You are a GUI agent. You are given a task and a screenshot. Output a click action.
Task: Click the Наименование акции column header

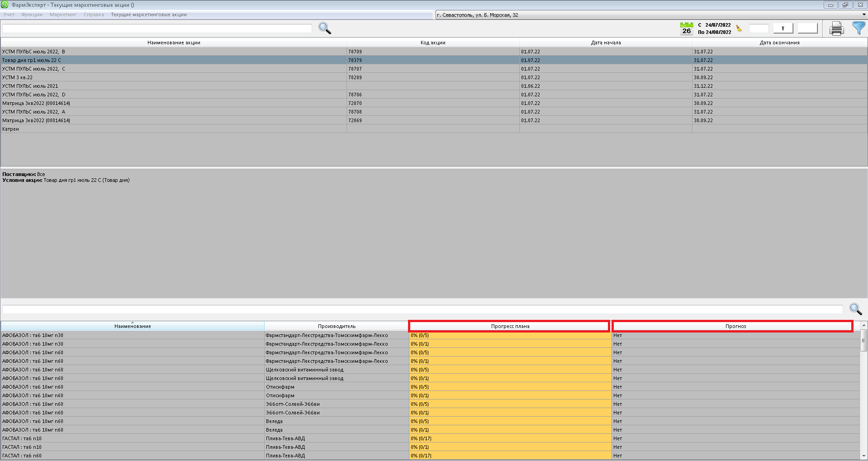(x=174, y=43)
